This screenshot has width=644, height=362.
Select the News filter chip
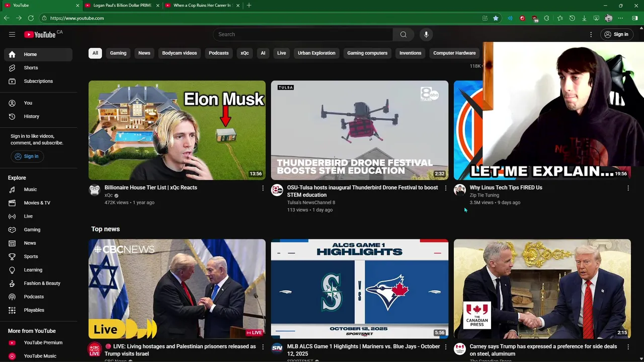click(x=144, y=53)
